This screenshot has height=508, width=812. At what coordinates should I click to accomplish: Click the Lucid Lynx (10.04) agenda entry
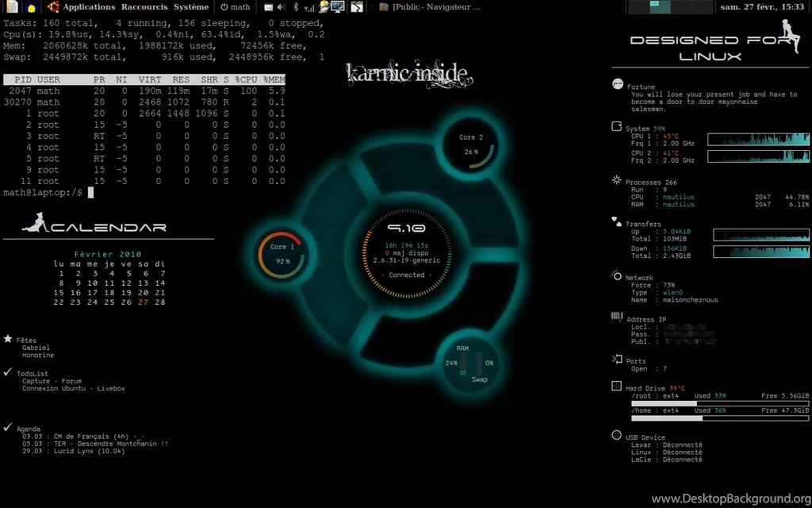[x=73, y=451]
